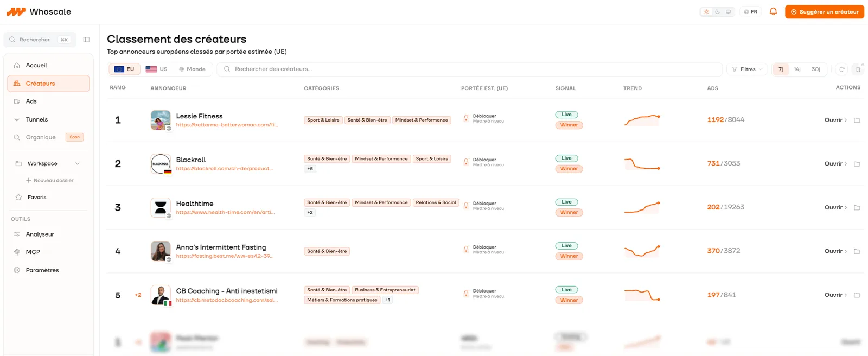The image size is (868, 356).
Task: Save Anna's Intermittent Fasting to folder icon
Action: coord(857,251)
